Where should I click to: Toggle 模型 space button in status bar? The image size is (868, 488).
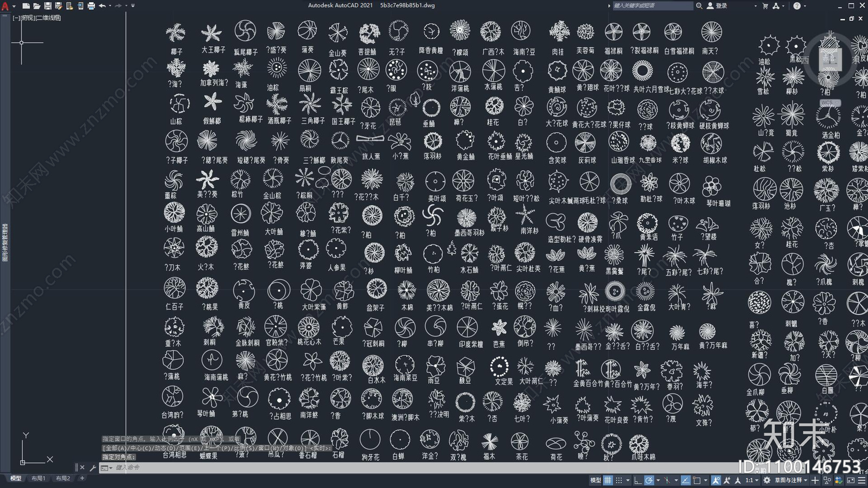(x=596, y=480)
